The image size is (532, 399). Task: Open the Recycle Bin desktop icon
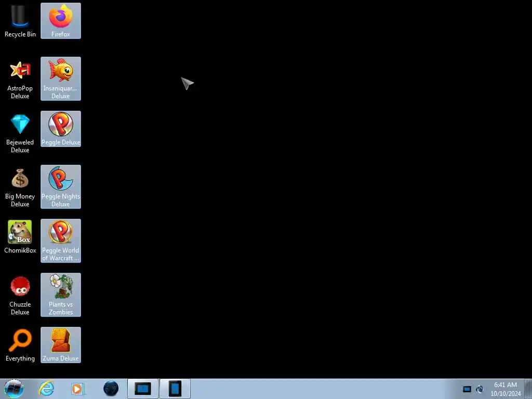[20, 21]
